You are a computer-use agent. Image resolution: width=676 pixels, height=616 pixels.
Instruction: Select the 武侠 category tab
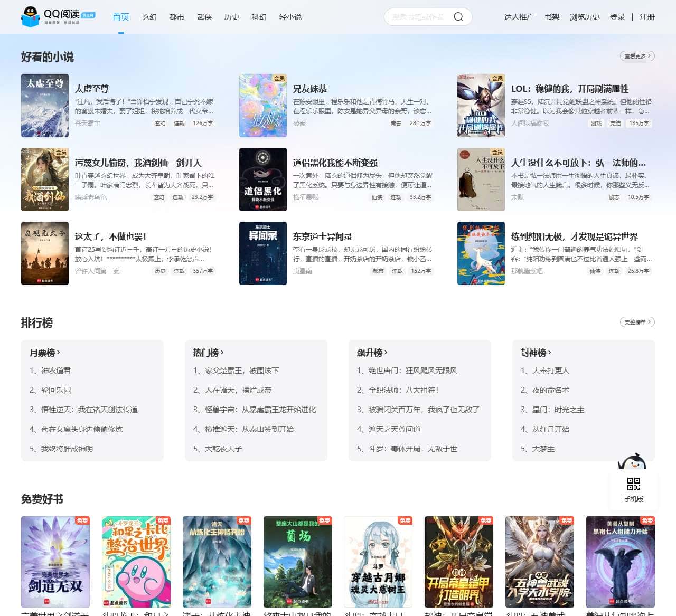coord(204,17)
